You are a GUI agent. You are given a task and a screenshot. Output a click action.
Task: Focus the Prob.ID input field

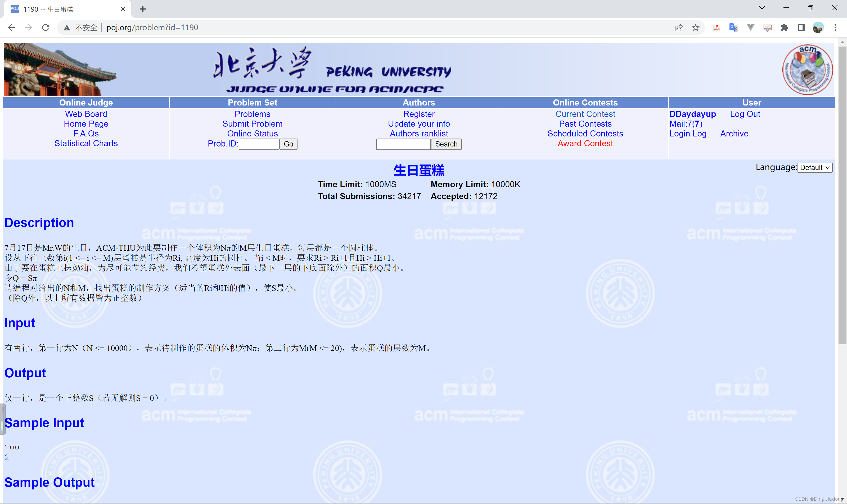click(259, 144)
